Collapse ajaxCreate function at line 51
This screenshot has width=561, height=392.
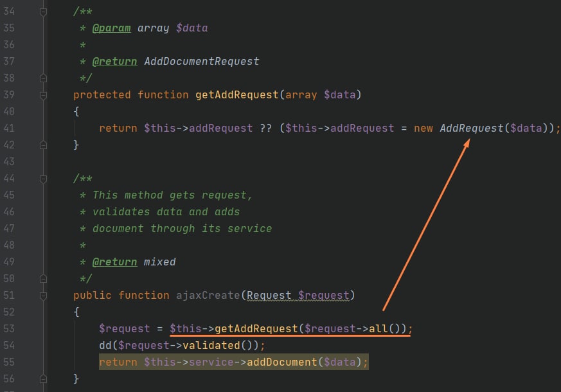pyautogui.click(x=43, y=296)
